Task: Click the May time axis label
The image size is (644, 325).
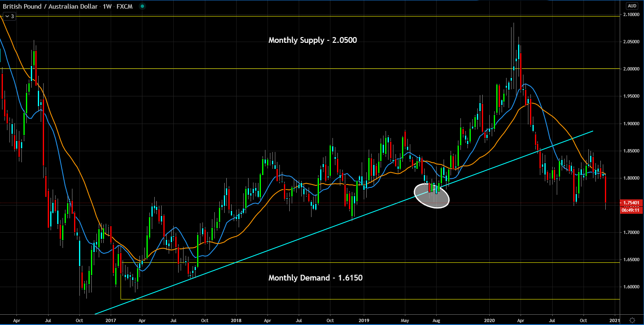Action: (405, 320)
